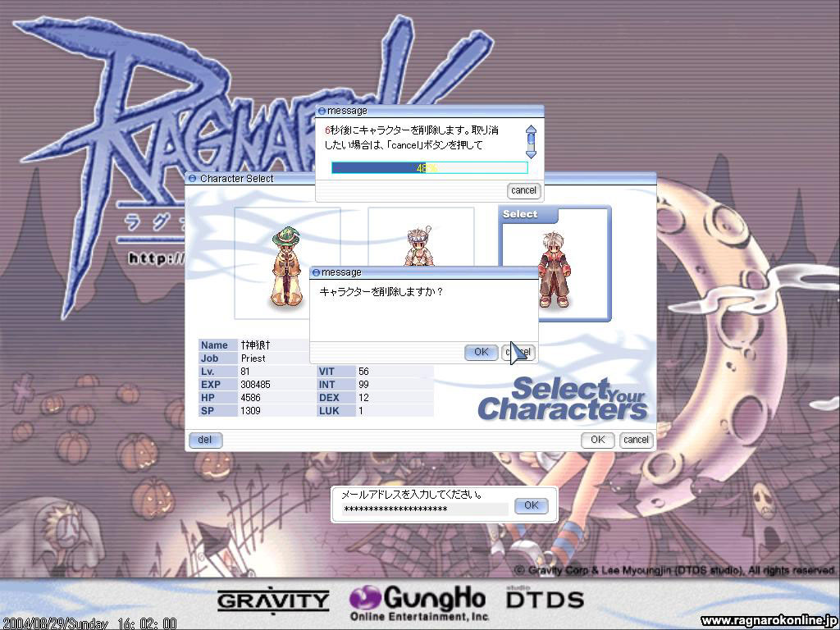Cancel the character deletion countdown
Image resolution: width=840 pixels, height=630 pixels.
(x=523, y=190)
